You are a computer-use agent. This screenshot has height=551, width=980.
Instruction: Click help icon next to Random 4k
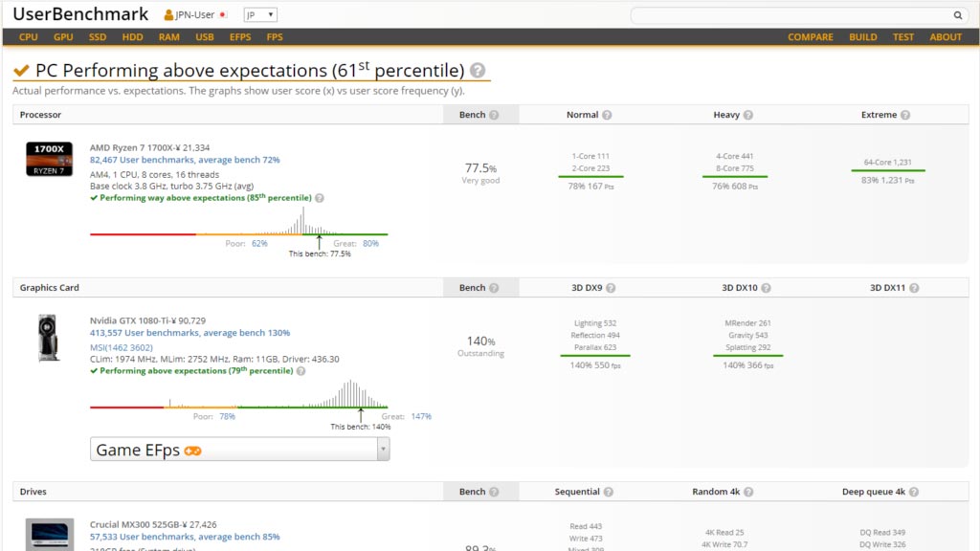point(748,492)
